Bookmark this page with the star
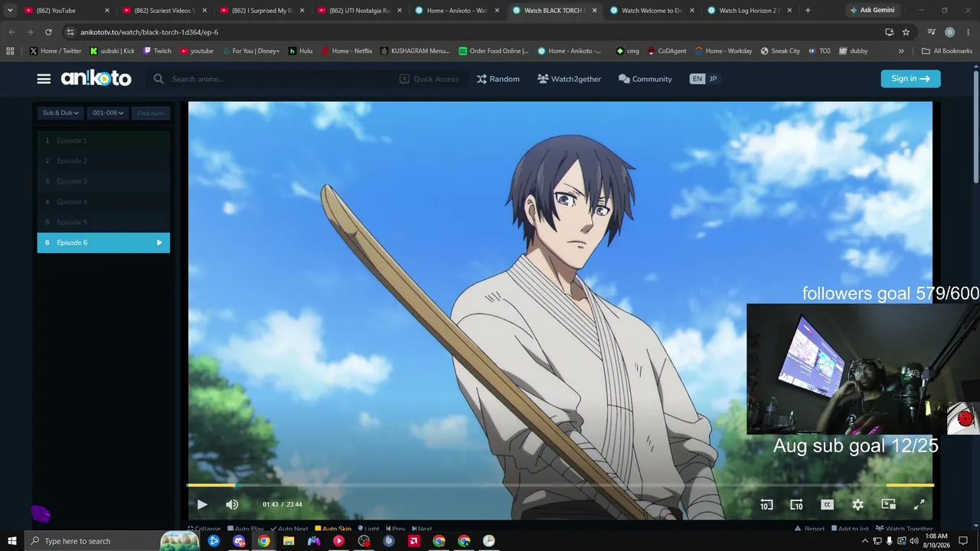 [x=906, y=32]
